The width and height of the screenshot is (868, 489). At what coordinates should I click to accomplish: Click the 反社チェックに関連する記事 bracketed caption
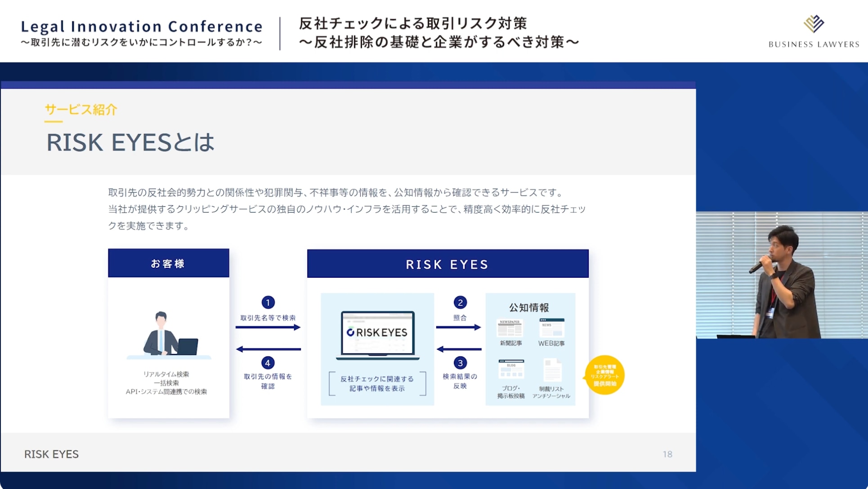pyautogui.click(x=377, y=384)
